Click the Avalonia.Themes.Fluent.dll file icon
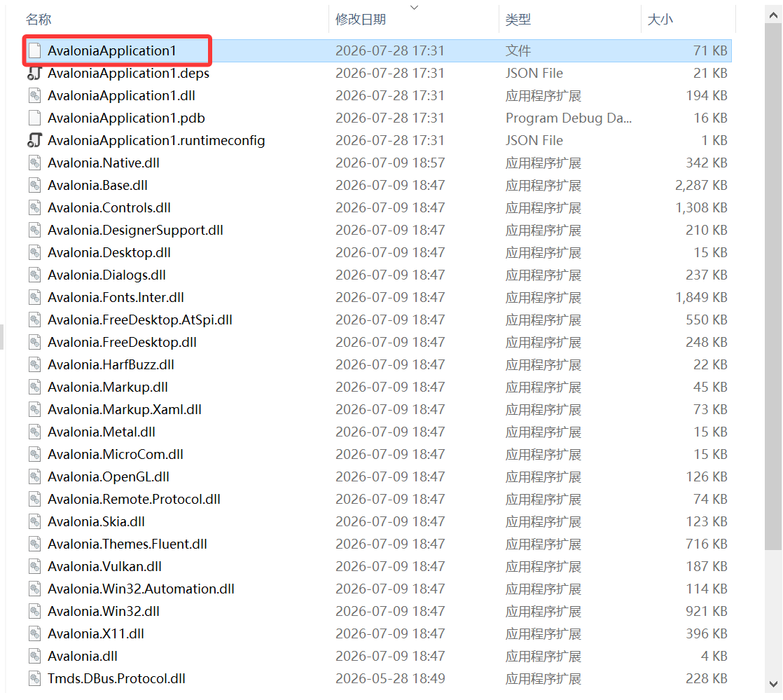 (34, 544)
